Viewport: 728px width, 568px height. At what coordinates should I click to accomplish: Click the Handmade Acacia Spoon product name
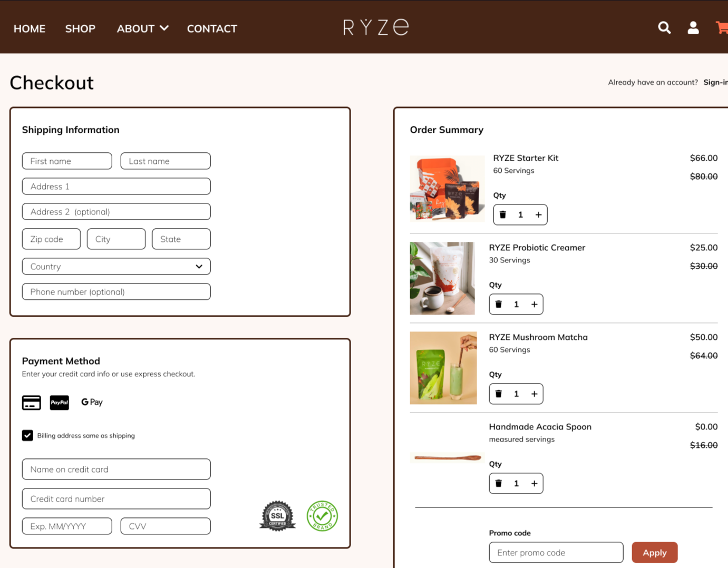(540, 427)
